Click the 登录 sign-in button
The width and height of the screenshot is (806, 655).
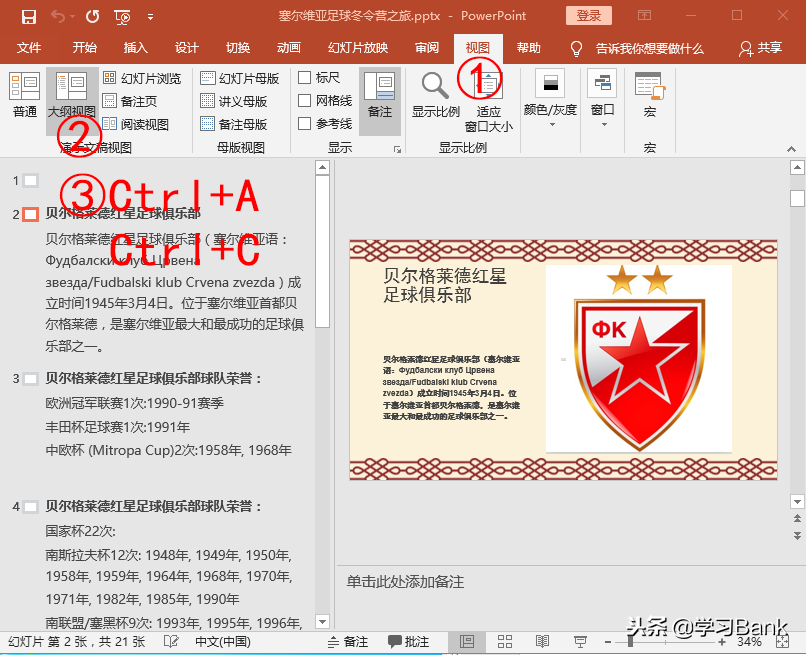tap(589, 15)
